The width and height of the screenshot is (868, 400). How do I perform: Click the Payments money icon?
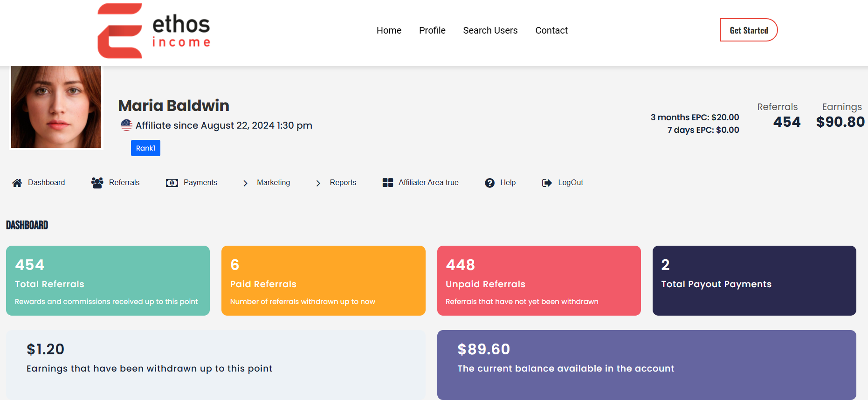(172, 183)
